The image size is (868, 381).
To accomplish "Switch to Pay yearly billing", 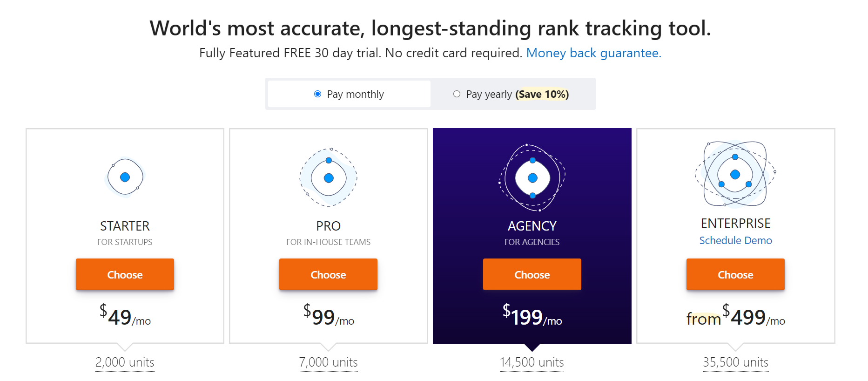I will click(x=457, y=94).
